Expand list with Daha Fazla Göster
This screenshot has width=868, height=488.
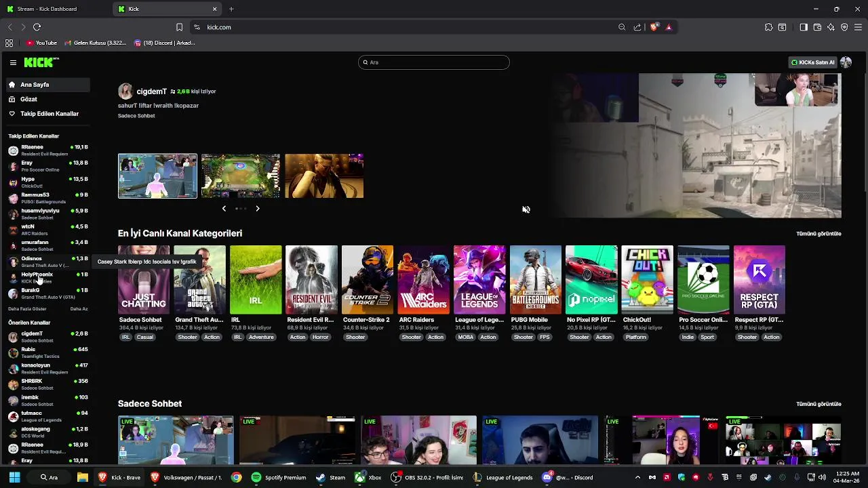(27, 309)
